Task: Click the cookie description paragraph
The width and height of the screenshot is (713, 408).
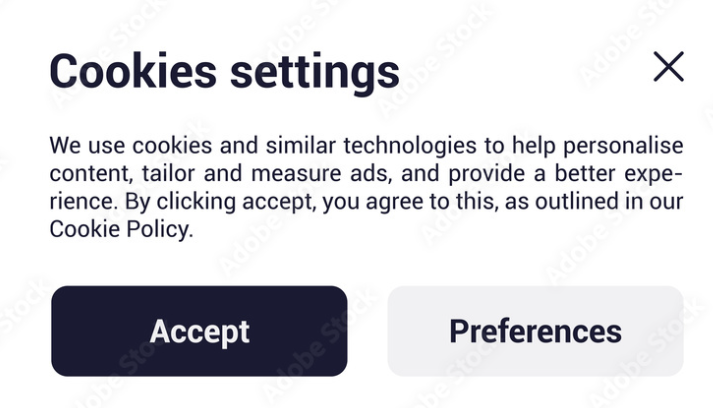Action: [366, 188]
